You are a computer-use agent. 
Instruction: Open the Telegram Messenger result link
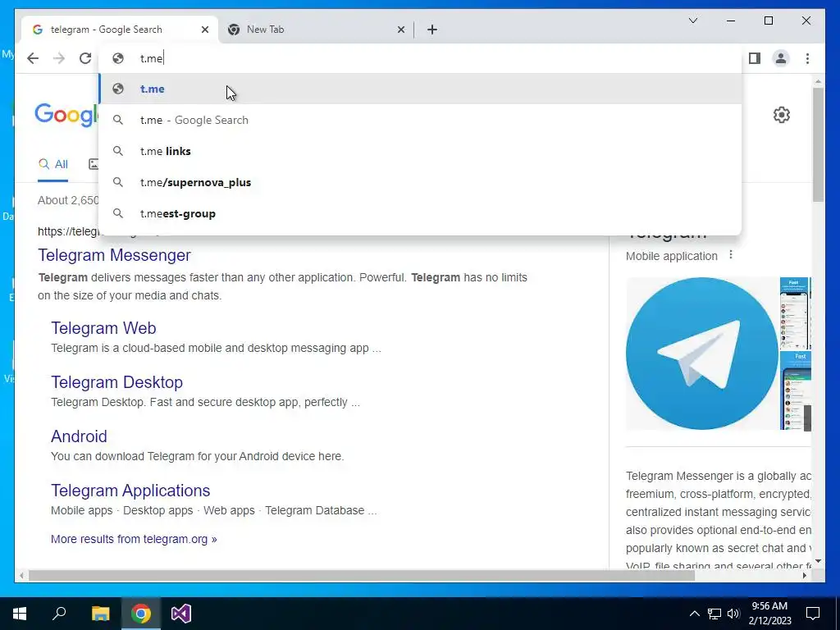[x=114, y=255]
